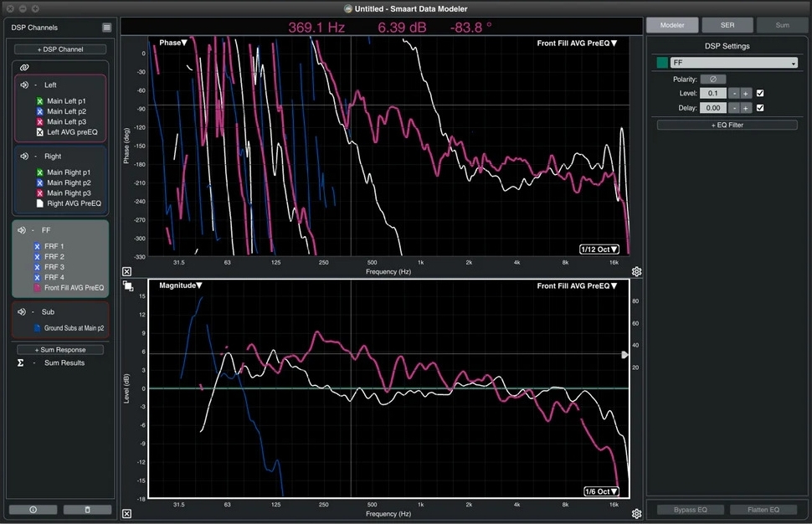Uncheck the Delay enable checkbox

point(760,108)
